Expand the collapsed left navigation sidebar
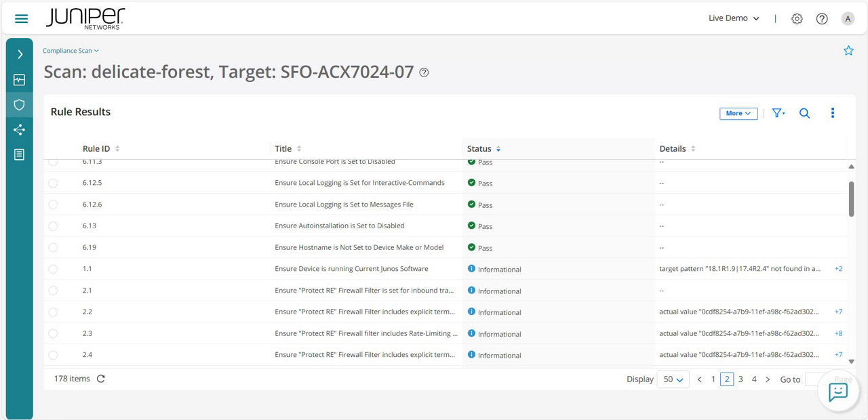The width and height of the screenshot is (868, 420). [20, 54]
